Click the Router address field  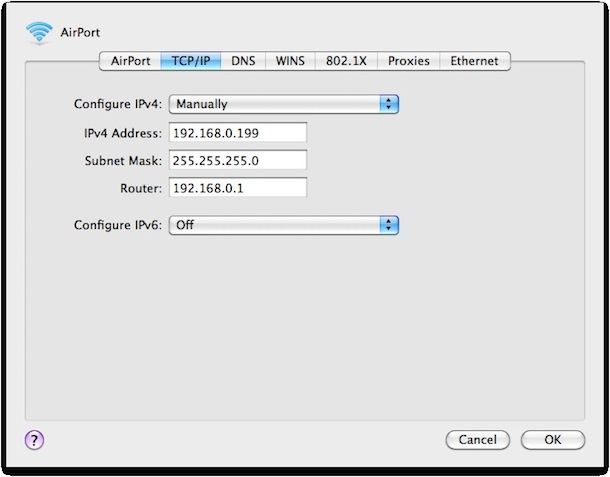tap(238, 188)
